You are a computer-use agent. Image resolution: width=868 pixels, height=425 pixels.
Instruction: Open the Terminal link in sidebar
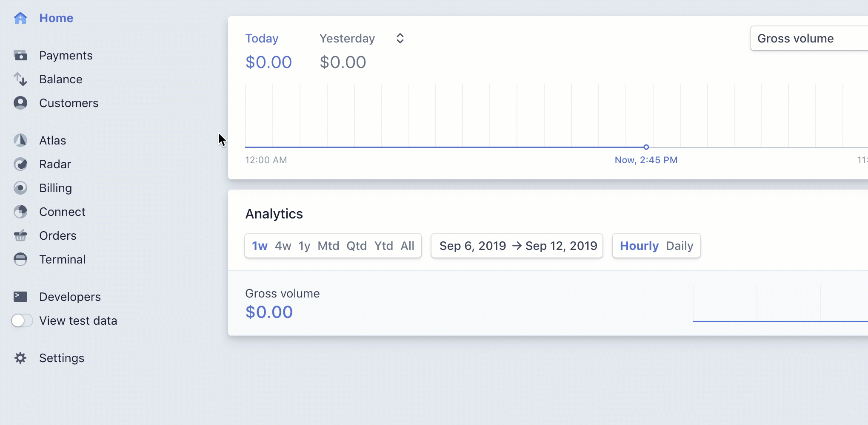coord(62,260)
